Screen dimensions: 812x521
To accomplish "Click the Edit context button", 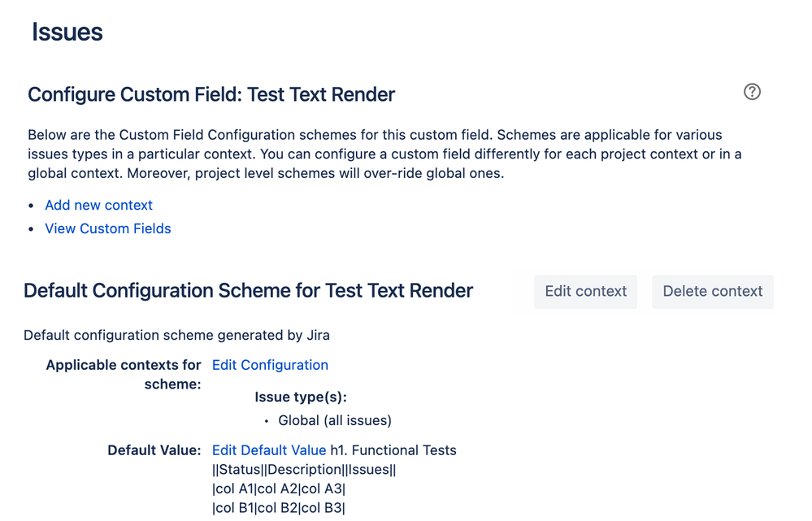I will (586, 292).
